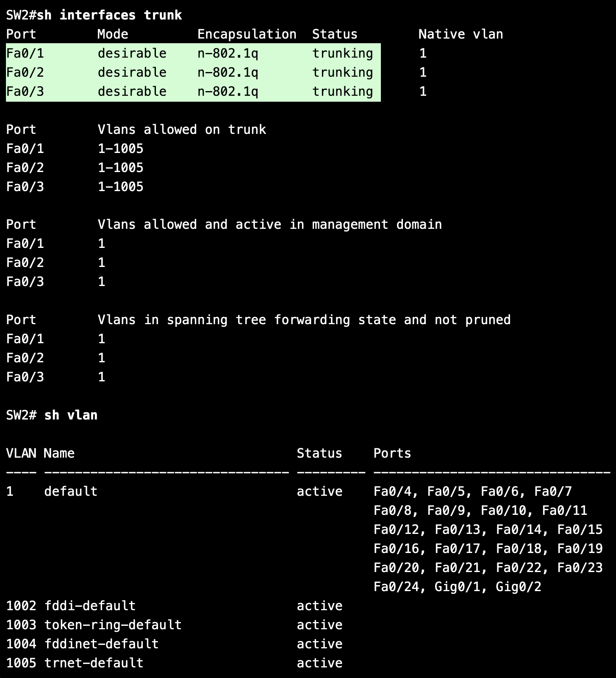Screen dimensions: 616x678
Task: Click 'active' status of VLAN 1003
Action: (x=319, y=625)
